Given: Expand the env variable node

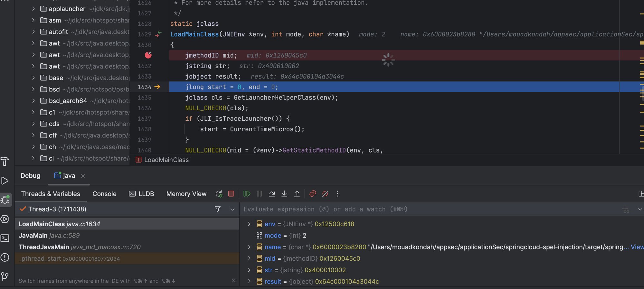Looking at the screenshot, I should (249, 224).
